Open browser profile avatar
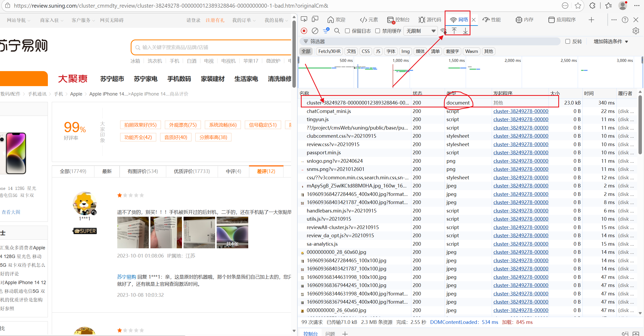Image resolution: width=644 pixels, height=336 pixels. (x=623, y=6)
